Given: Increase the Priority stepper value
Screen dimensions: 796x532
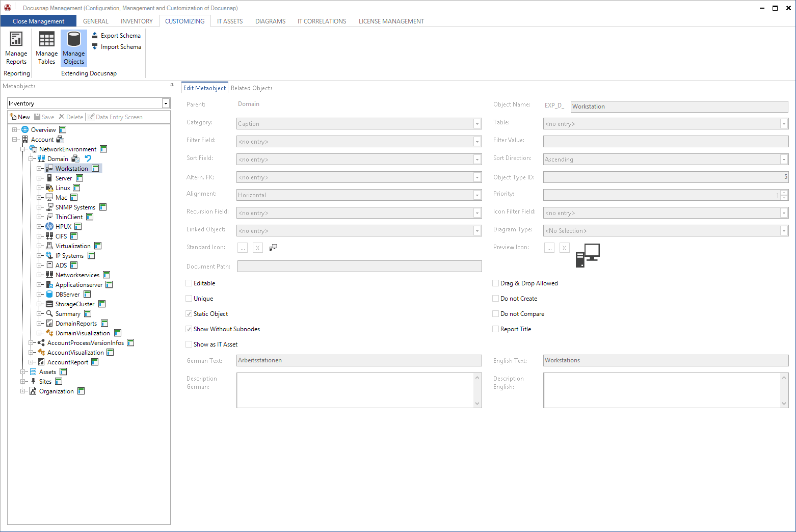Looking at the screenshot, I should 784,193.
